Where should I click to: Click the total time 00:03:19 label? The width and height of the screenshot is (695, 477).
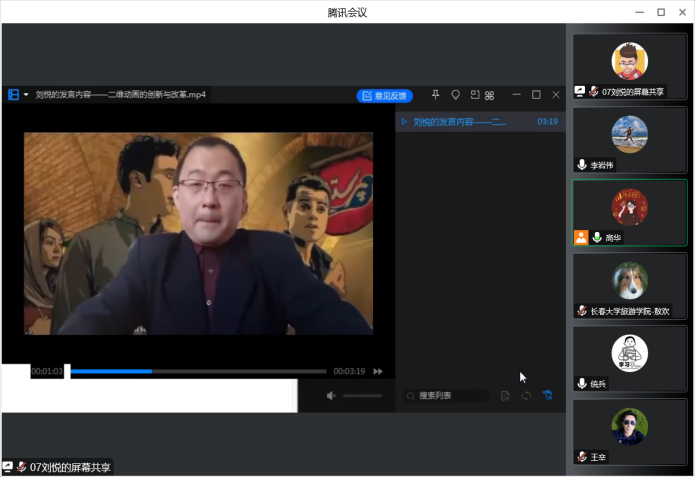pyautogui.click(x=349, y=371)
